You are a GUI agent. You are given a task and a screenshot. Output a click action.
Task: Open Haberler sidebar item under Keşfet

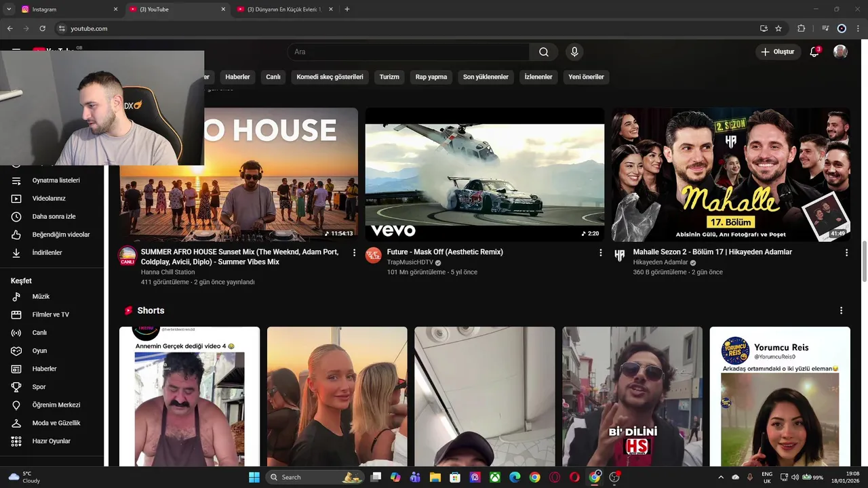click(x=52, y=369)
